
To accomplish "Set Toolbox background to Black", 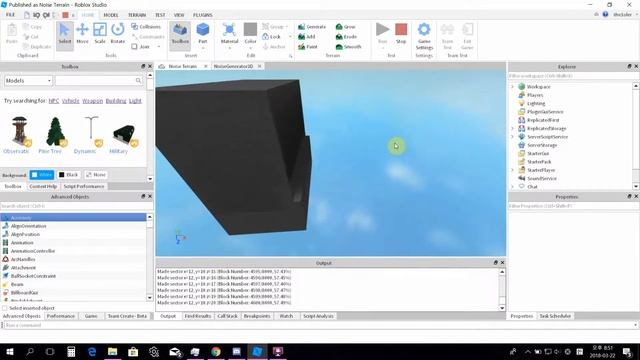I will [68, 175].
